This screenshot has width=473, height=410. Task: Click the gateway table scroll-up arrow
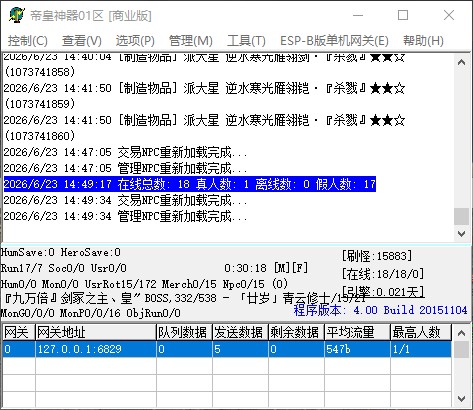(x=462, y=333)
